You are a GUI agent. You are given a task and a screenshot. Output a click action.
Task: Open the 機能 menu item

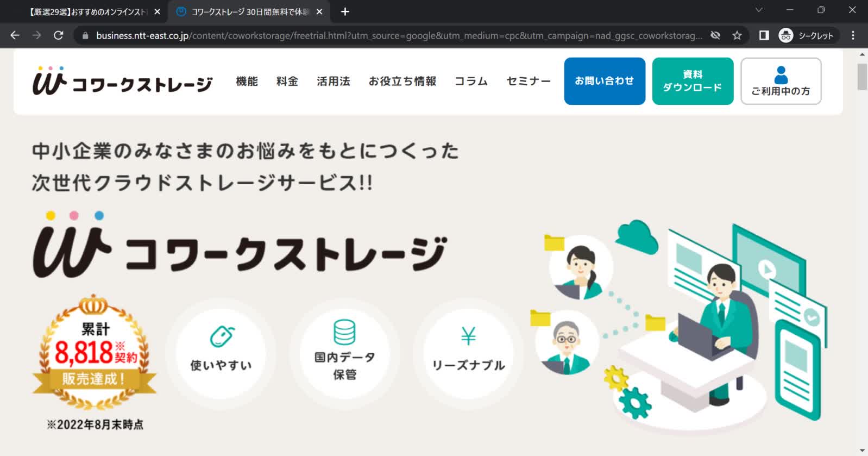click(247, 82)
